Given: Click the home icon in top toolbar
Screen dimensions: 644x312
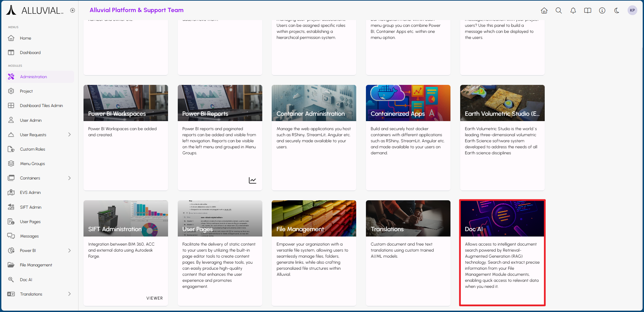Looking at the screenshot, I should coord(544,10).
